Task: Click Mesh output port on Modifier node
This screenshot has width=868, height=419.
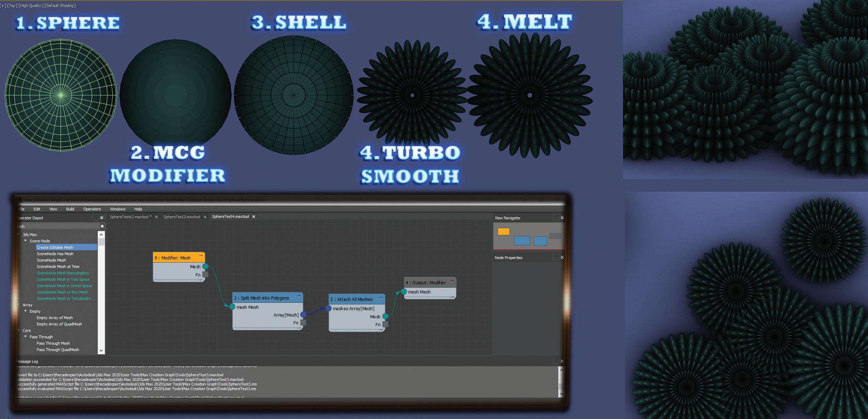Action: tap(205, 267)
